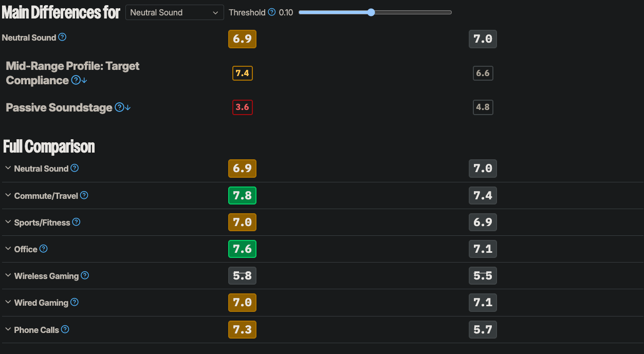The width and height of the screenshot is (644, 354).
Task: Open the Neutral Sound usage dropdown
Action: coord(175,12)
